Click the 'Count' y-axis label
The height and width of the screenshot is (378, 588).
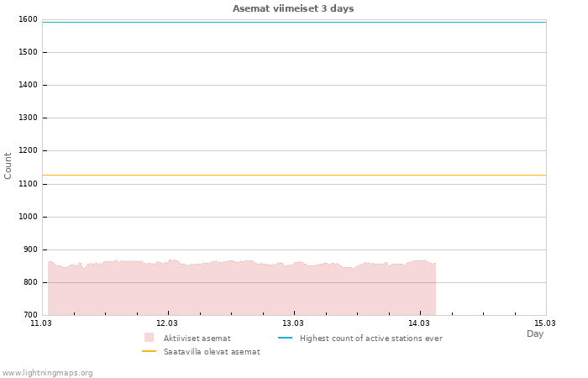8,165
